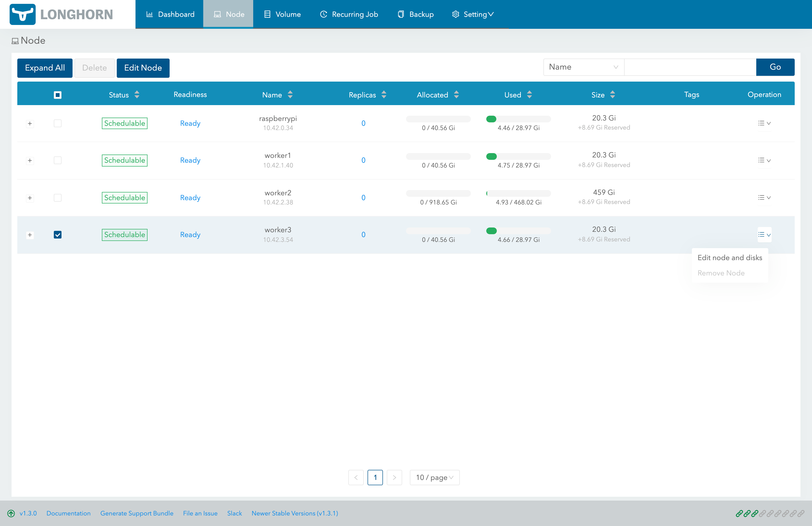Uncheck the worker3 row checkbox
This screenshot has width=812, height=526.
click(58, 234)
